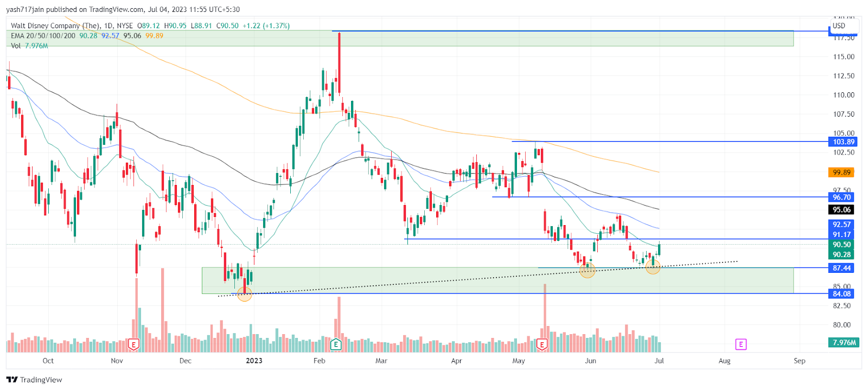
Task: Select the 87.44 support line label
Action: [841, 268]
